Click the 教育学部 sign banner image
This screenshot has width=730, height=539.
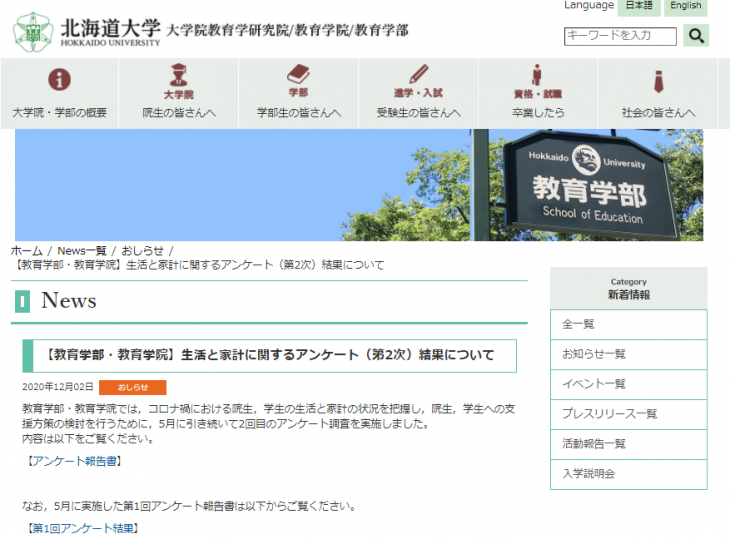[x=359, y=185]
